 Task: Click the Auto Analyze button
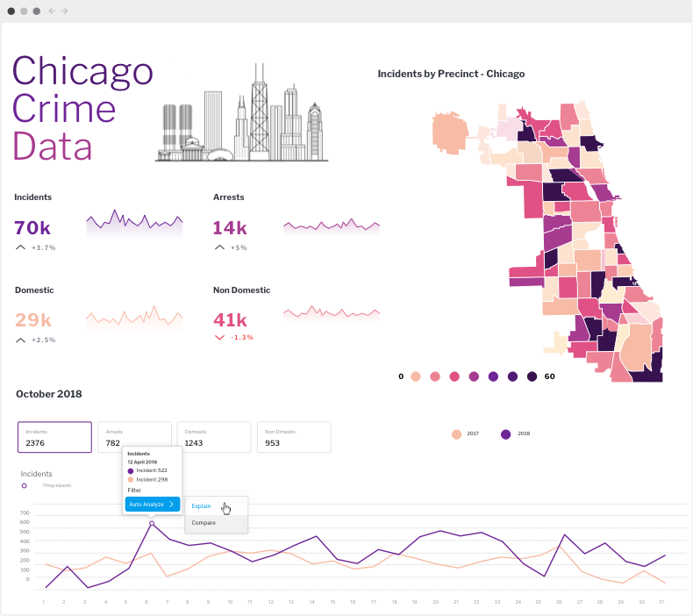tap(153, 505)
